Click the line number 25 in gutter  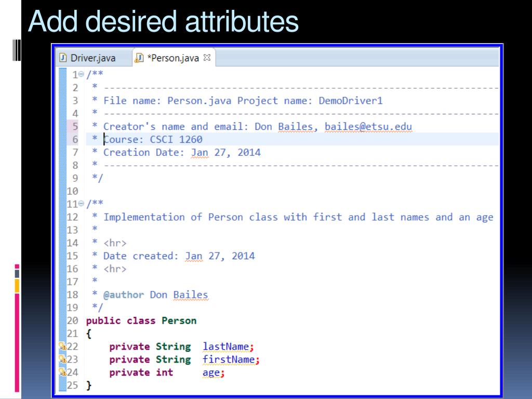click(72, 385)
